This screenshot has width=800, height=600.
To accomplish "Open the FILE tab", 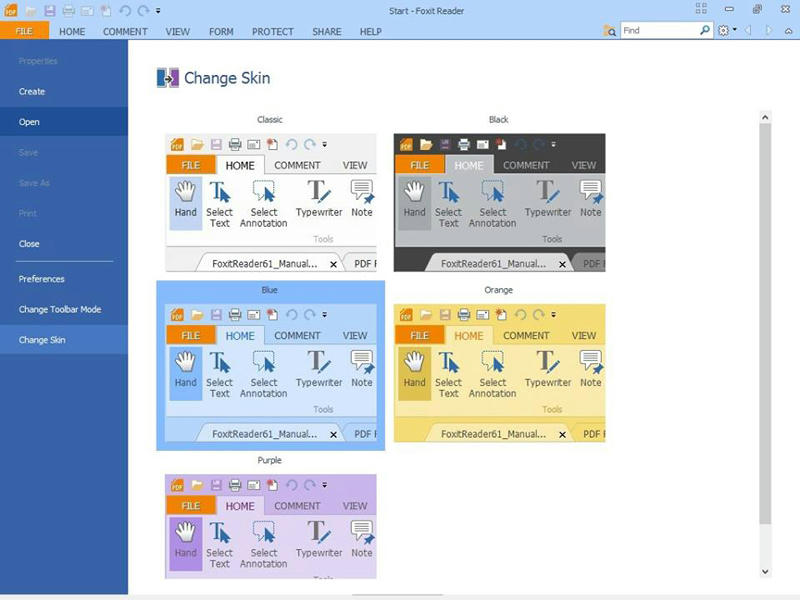I will 24,31.
